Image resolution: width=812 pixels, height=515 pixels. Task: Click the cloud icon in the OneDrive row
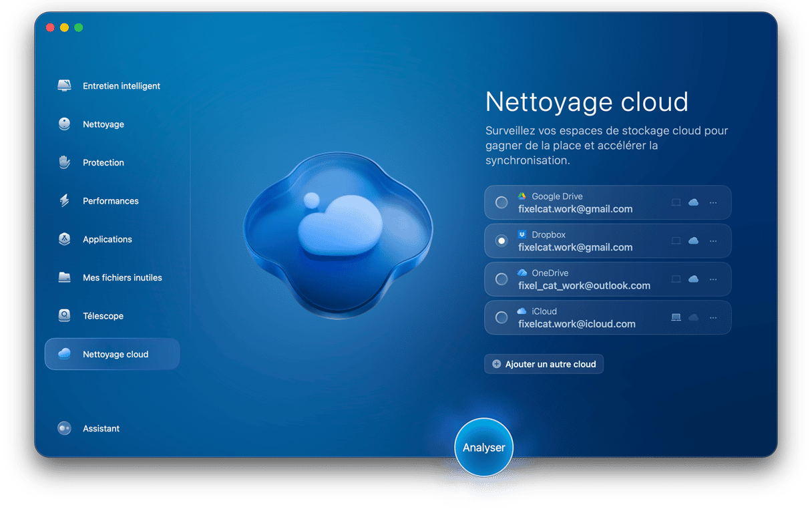coord(693,279)
